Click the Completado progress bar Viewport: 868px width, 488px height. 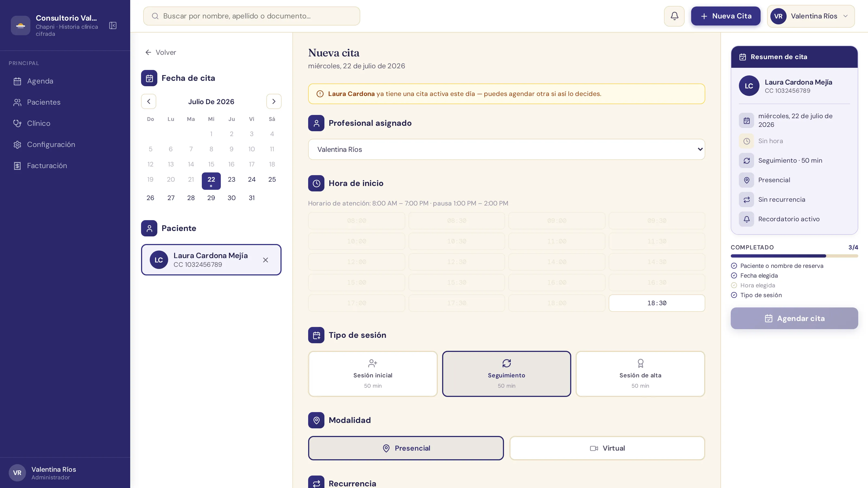(794, 256)
